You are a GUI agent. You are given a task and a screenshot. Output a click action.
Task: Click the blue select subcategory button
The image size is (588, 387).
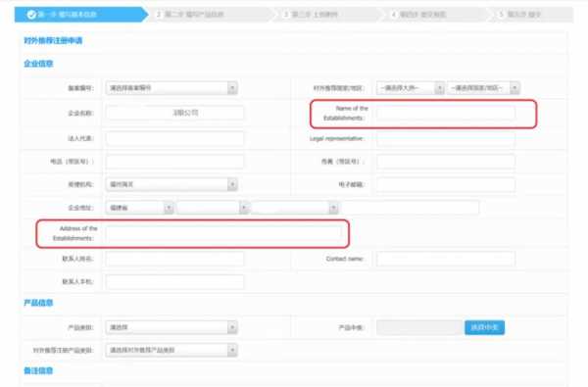coord(484,327)
